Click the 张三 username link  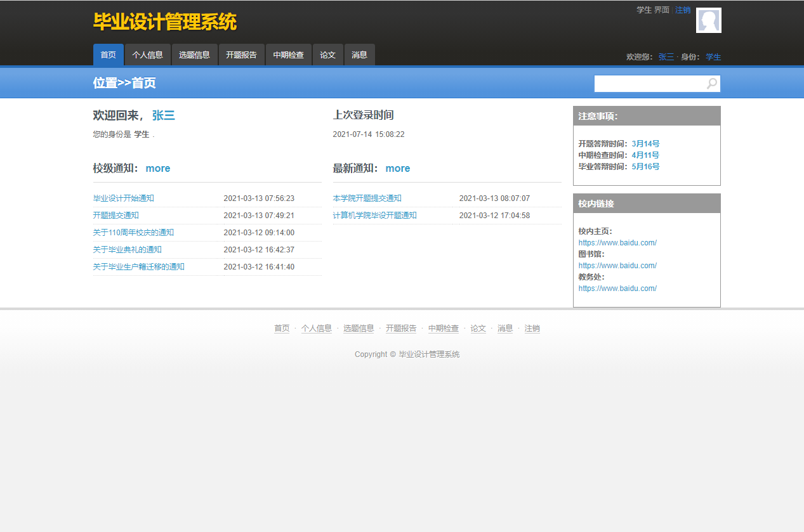click(x=666, y=56)
